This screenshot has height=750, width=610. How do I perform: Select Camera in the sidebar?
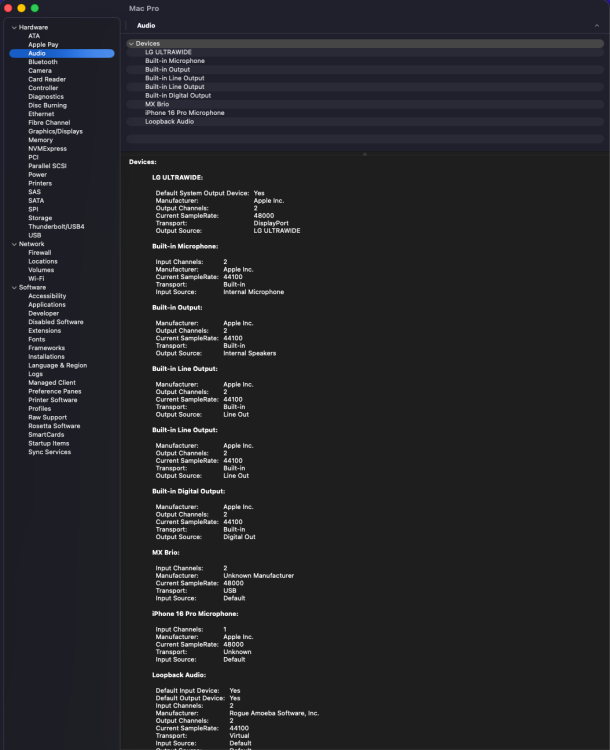pyautogui.click(x=40, y=70)
